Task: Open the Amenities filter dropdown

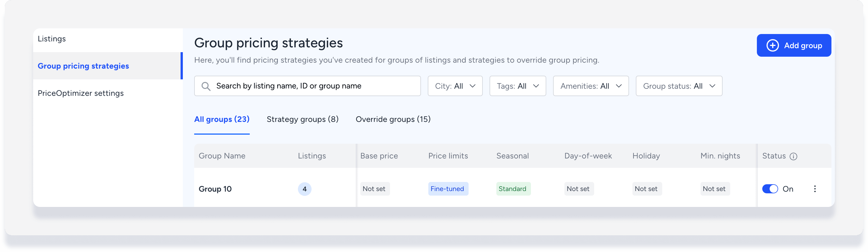Action: (x=590, y=86)
